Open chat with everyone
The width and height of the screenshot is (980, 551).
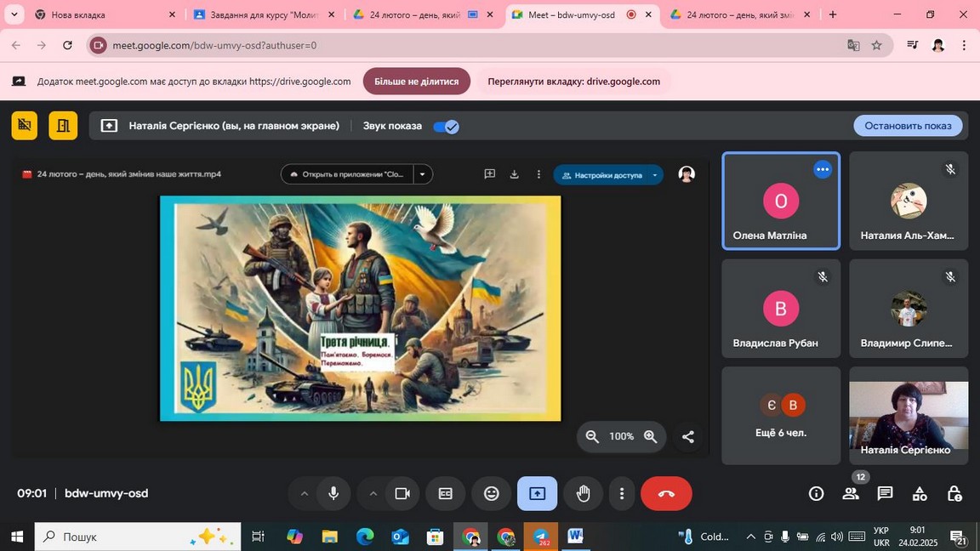point(885,493)
